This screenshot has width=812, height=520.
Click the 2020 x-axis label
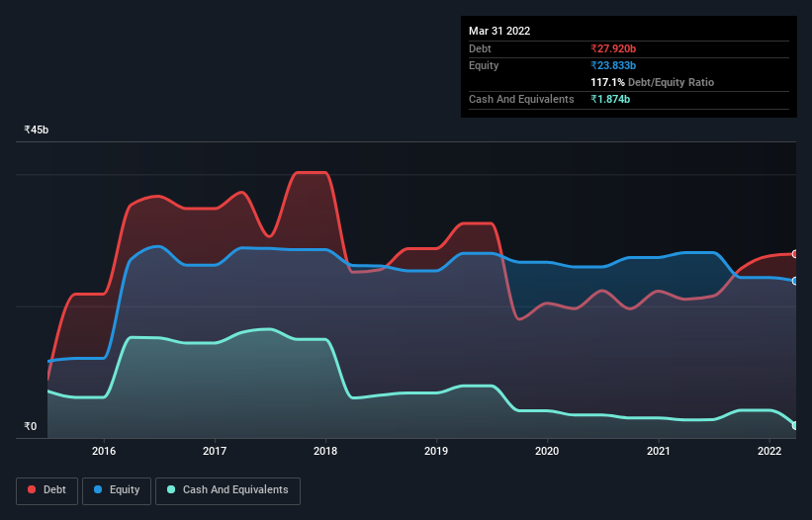click(547, 451)
